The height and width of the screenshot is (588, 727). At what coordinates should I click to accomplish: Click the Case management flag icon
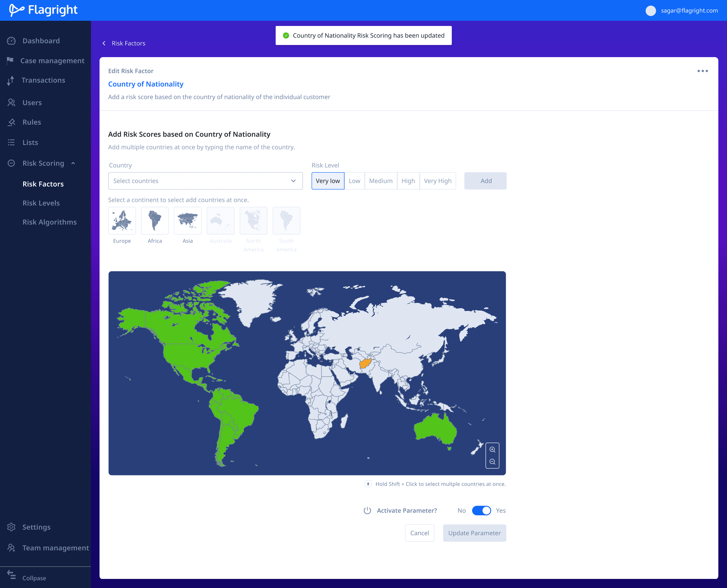coord(10,61)
